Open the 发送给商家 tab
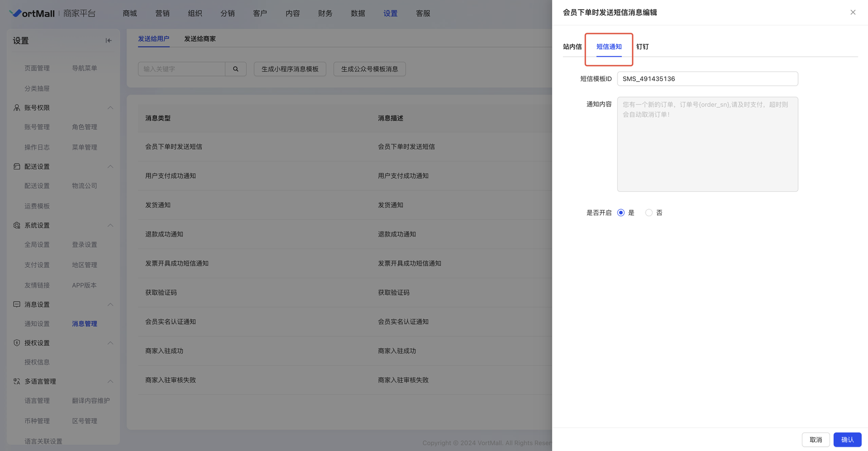868x451 pixels. [200, 39]
